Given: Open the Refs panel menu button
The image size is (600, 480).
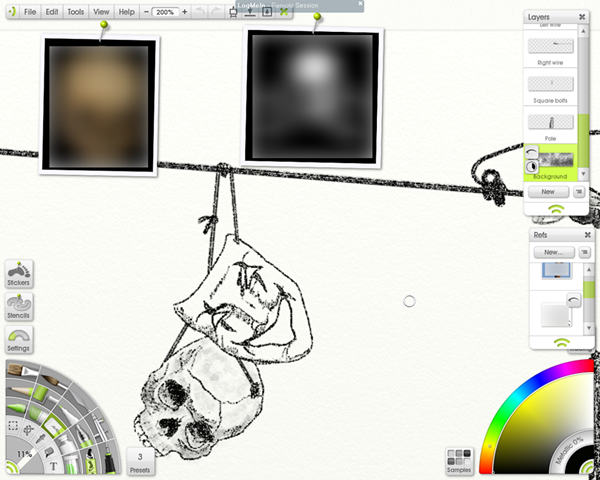Looking at the screenshot, I should pos(584,252).
